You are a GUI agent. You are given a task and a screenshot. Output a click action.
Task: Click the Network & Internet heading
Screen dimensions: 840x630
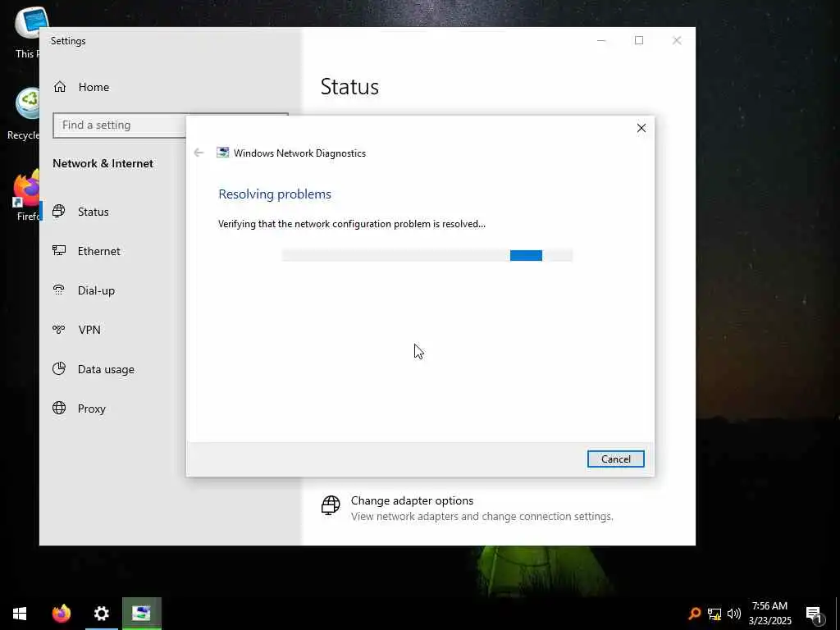coord(103,163)
